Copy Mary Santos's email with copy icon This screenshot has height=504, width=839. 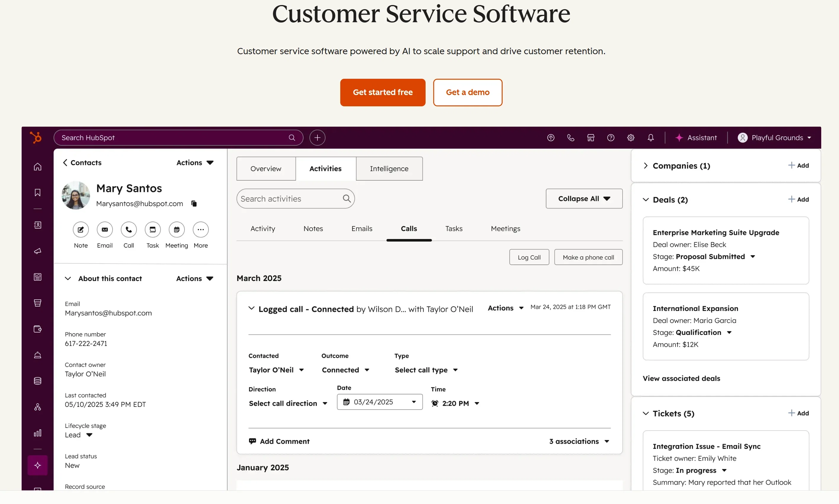[x=194, y=203]
